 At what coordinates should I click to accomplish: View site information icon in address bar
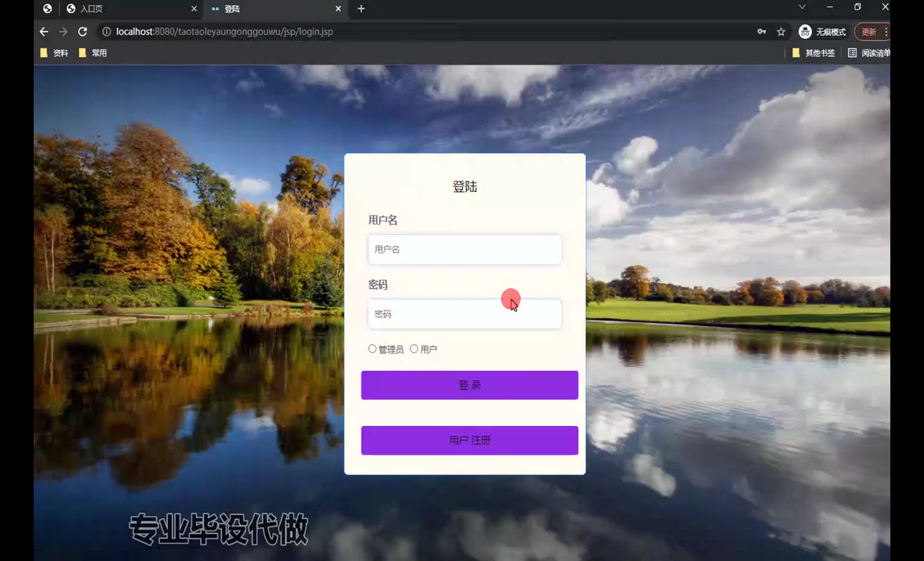point(106,32)
